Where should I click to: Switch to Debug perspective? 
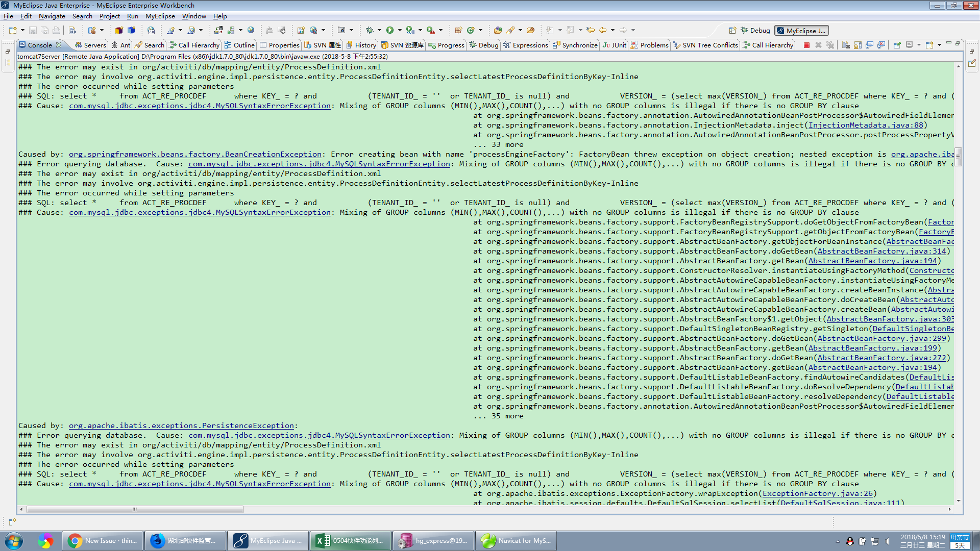click(x=755, y=31)
